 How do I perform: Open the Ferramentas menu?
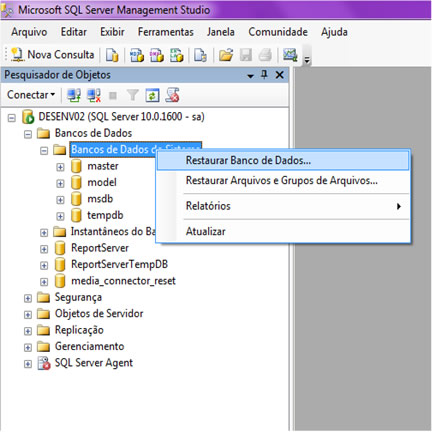point(166,32)
